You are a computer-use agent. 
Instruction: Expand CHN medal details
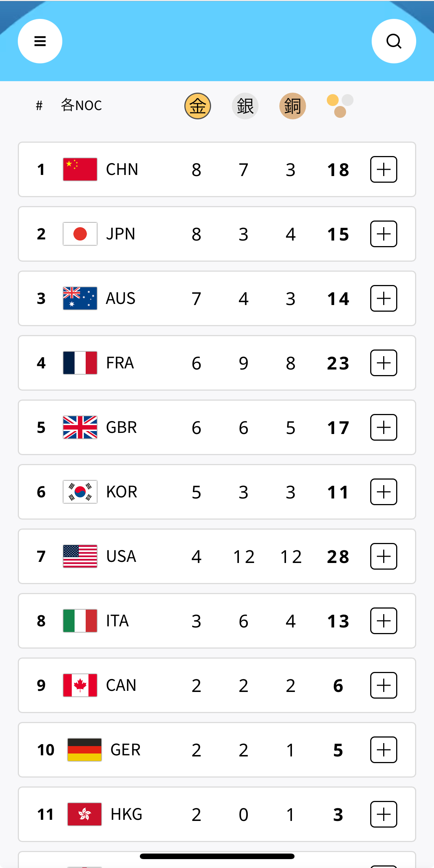pos(384,169)
